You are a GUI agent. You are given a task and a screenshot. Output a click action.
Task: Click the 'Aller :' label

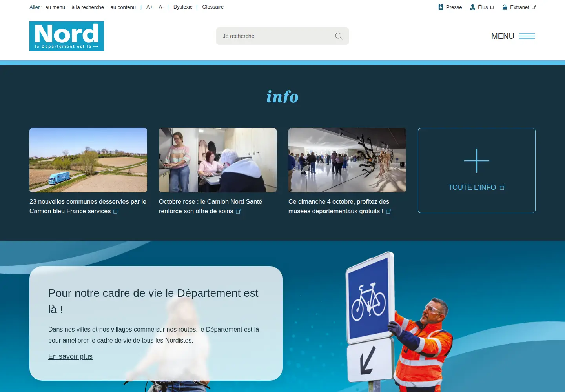tap(36, 7)
